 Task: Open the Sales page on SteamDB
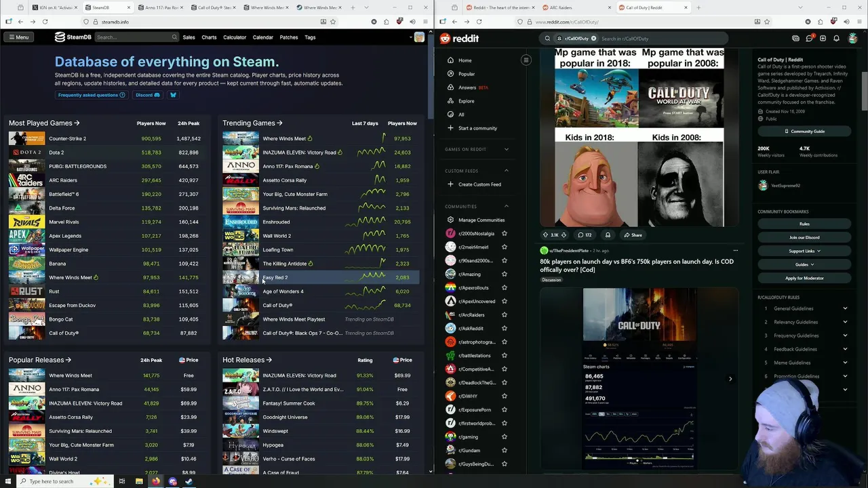click(189, 37)
